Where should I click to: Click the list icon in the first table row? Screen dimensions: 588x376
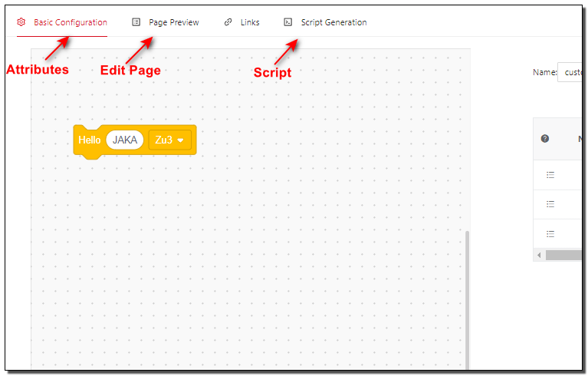pos(550,175)
